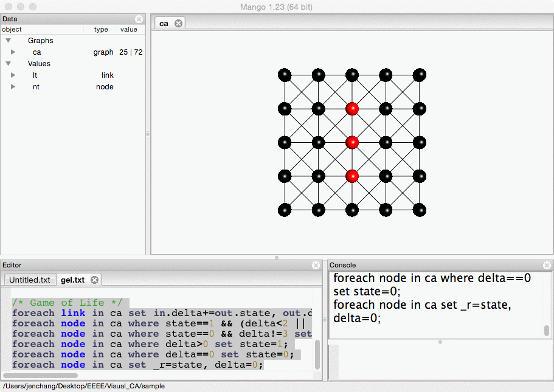Image resolution: width=554 pixels, height=392 pixels.
Task: Collapse the Values tree group
Action: tap(9, 63)
